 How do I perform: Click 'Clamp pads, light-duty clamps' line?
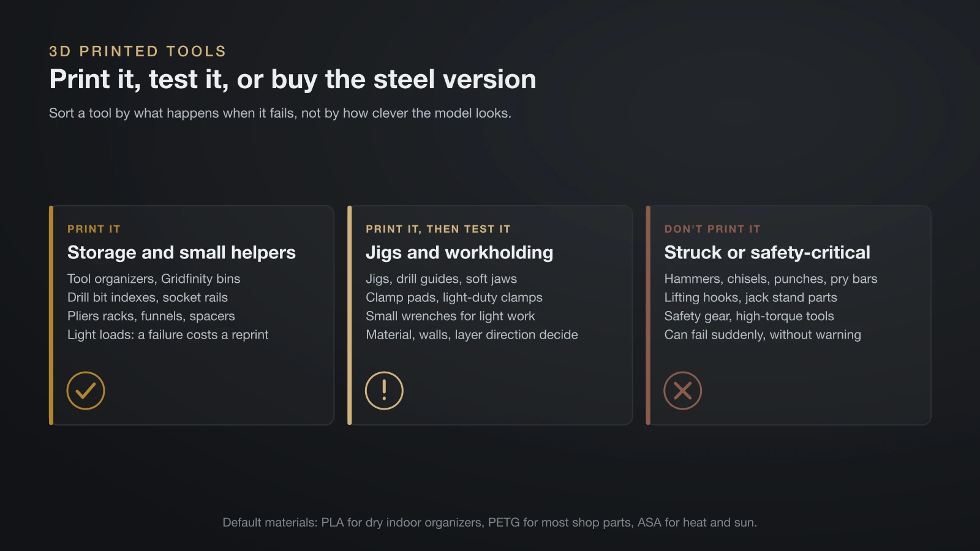[454, 298]
